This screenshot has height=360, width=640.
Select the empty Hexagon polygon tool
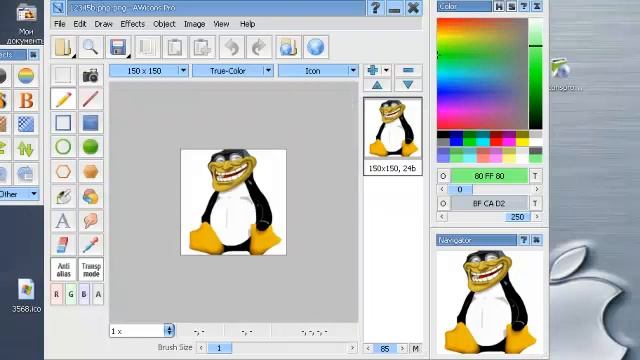(x=63, y=171)
